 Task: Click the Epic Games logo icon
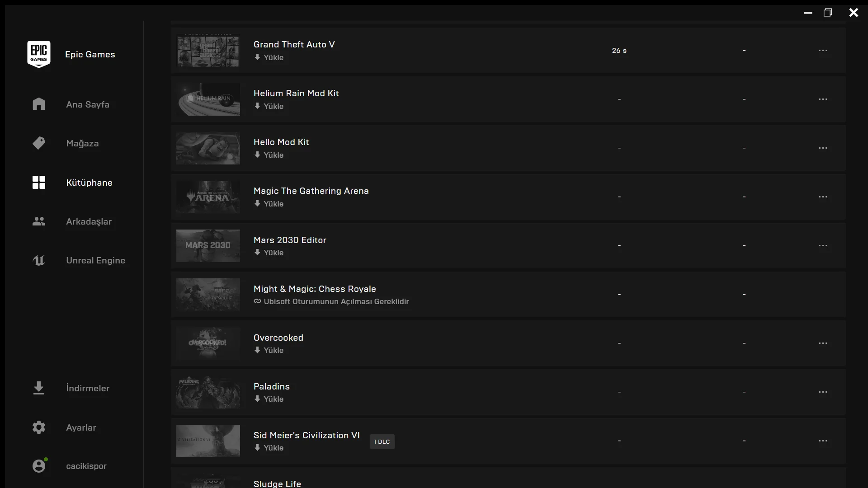[39, 54]
